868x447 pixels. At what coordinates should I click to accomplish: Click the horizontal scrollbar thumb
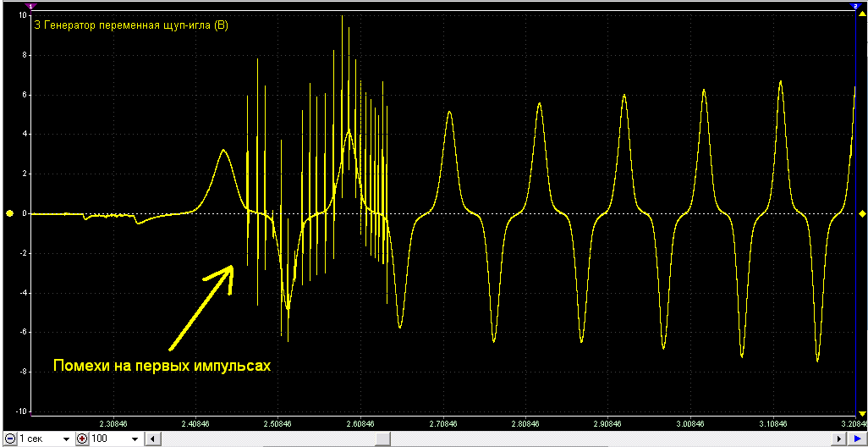pos(382,439)
